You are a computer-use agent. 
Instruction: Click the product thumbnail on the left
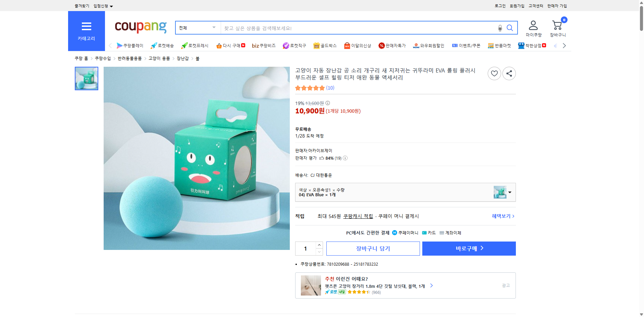tap(86, 78)
